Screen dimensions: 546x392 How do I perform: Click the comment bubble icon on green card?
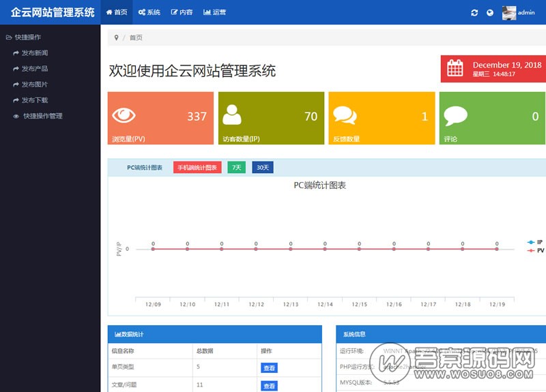455,116
